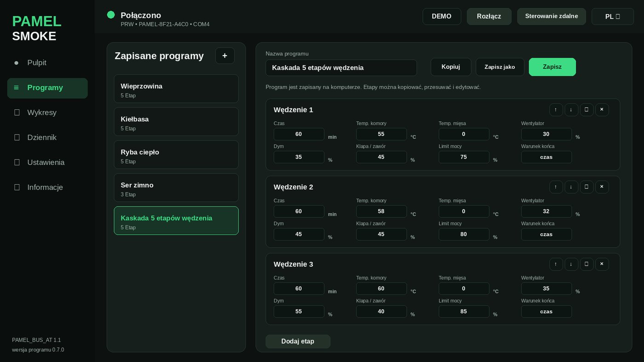644x362 pixels.
Task: Open the PL language selector
Action: [x=613, y=17]
